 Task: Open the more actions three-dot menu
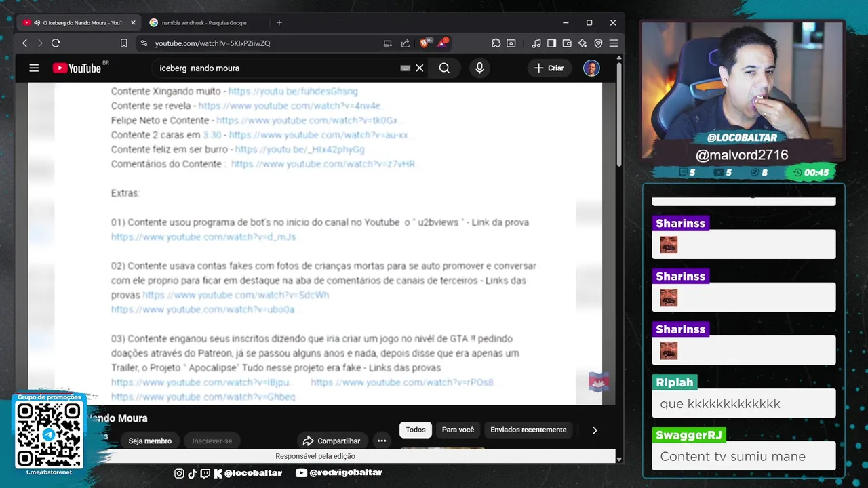pos(382,441)
